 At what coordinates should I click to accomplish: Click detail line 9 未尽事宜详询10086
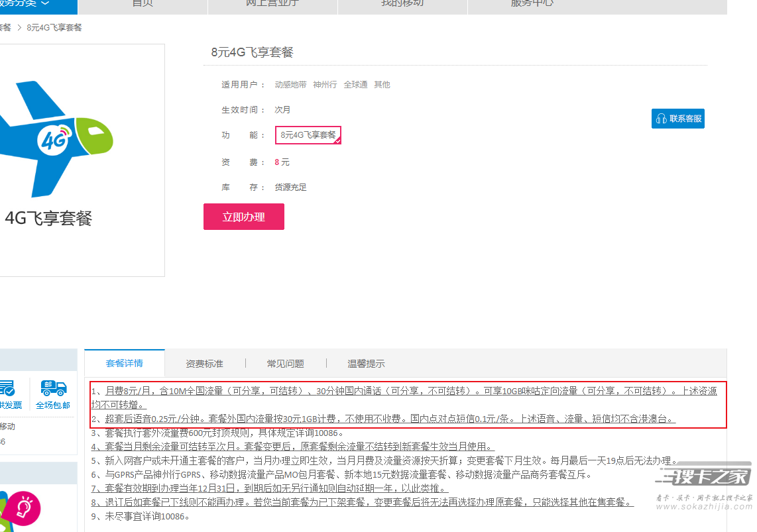coord(141,516)
